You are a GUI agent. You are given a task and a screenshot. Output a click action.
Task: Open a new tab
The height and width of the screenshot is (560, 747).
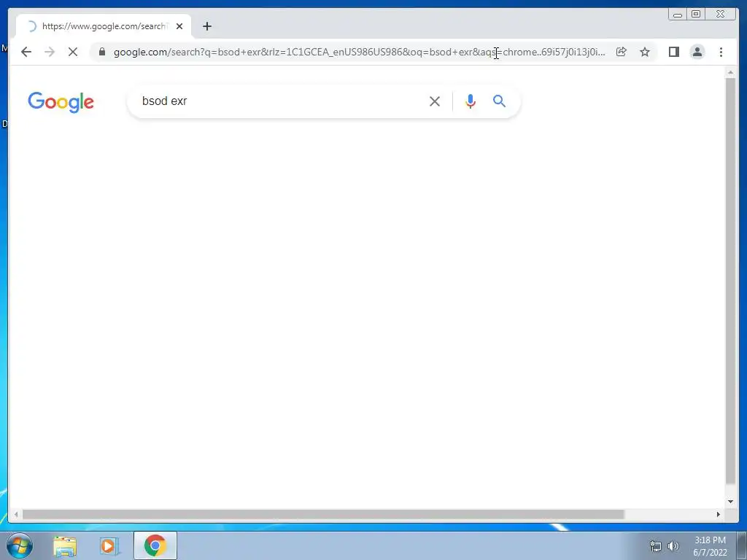pyautogui.click(x=206, y=26)
